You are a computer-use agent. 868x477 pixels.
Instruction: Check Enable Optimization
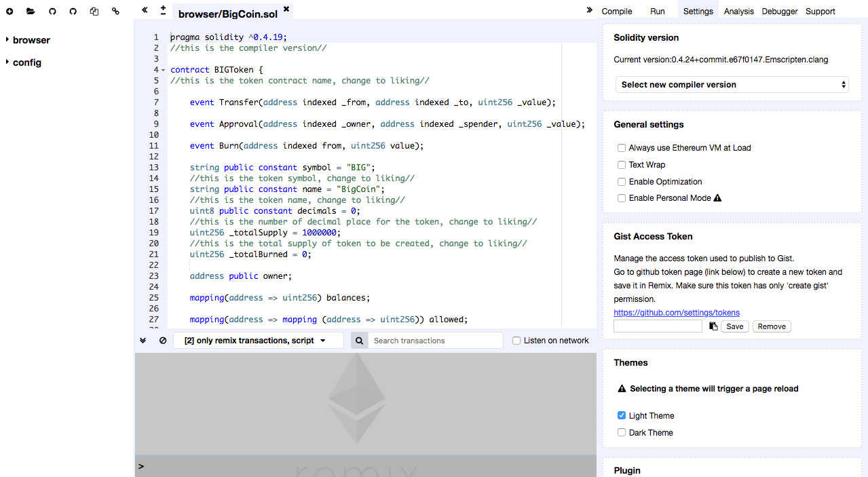click(622, 182)
